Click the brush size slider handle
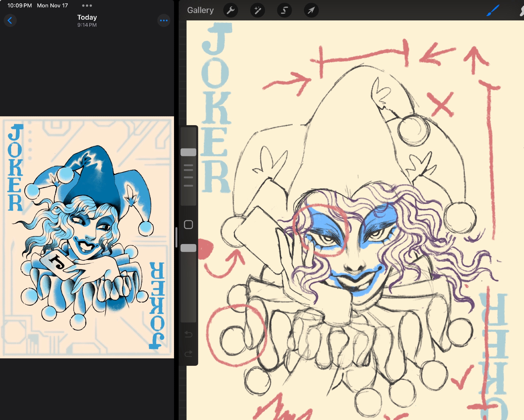 (188, 152)
